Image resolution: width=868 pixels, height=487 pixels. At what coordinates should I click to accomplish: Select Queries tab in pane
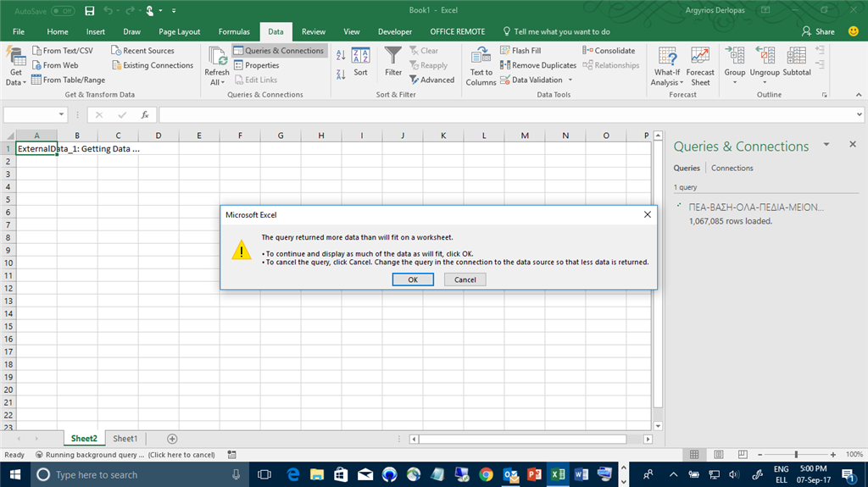pyautogui.click(x=687, y=169)
